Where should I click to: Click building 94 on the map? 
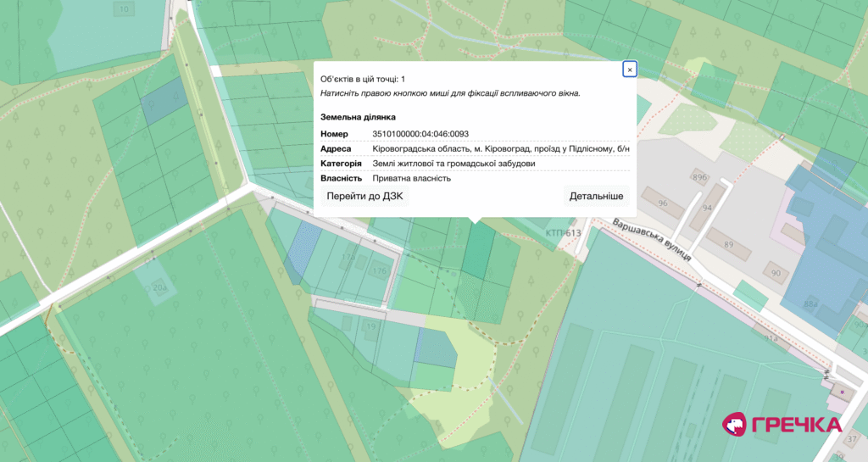tap(707, 208)
